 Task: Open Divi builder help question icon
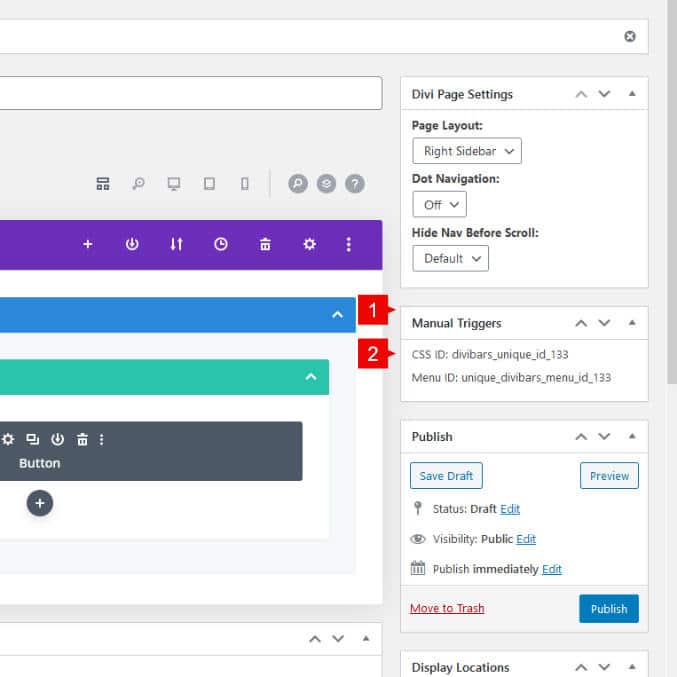355,184
